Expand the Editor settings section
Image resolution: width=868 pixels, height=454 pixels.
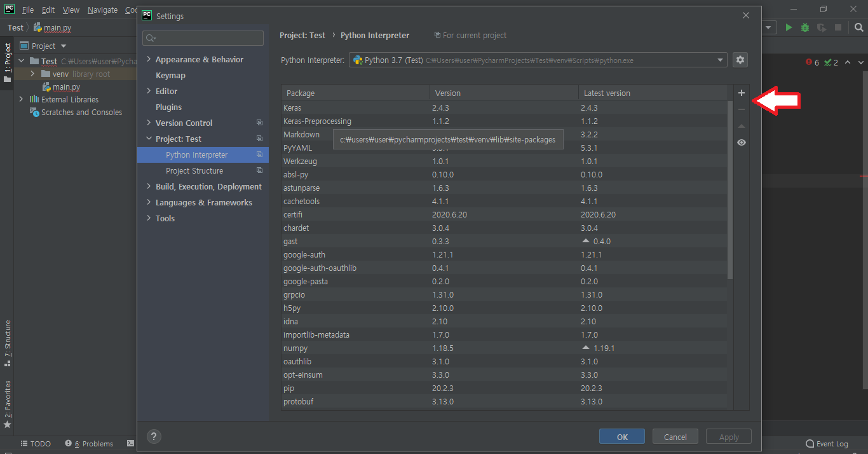[x=149, y=91]
